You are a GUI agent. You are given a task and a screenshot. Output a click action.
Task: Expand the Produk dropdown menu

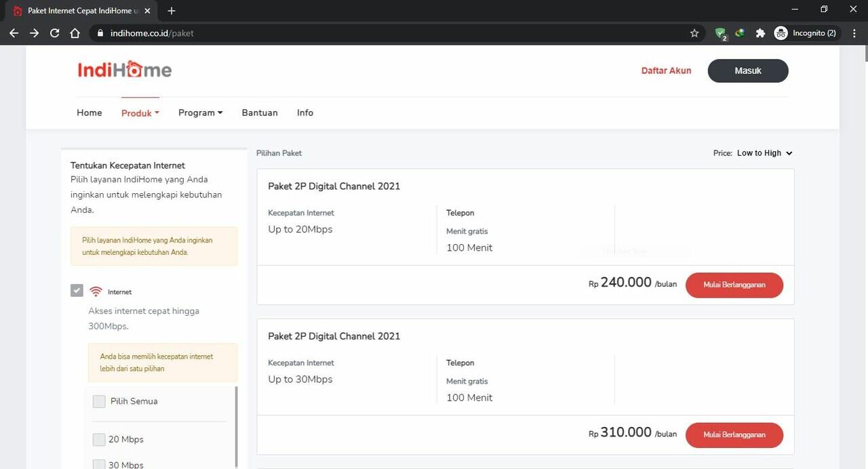(140, 113)
